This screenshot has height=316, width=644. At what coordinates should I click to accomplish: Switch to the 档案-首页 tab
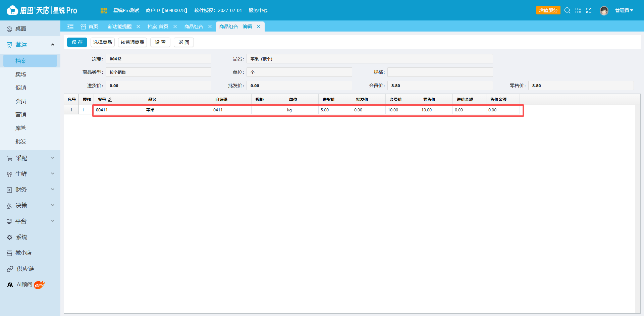pyautogui.click(x=158, y=27)
